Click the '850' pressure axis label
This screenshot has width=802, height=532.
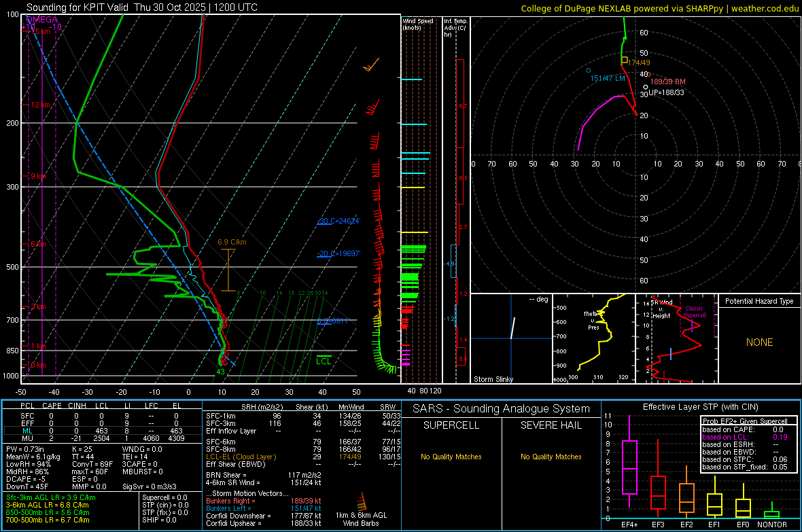(x=12, y=351)
